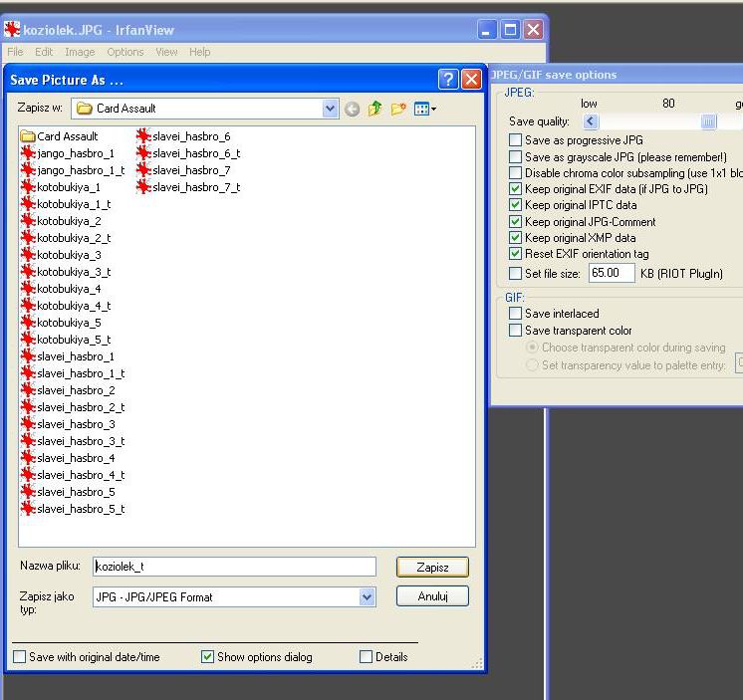Go up one folder level icon
Viewport: 743px width, 700px height.
coord(374,109)
